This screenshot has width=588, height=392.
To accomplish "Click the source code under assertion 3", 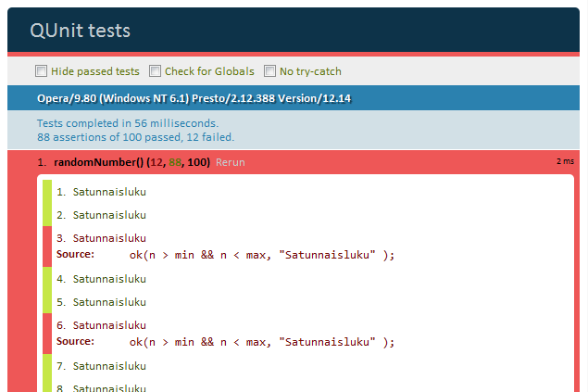I will coord(262,255).
